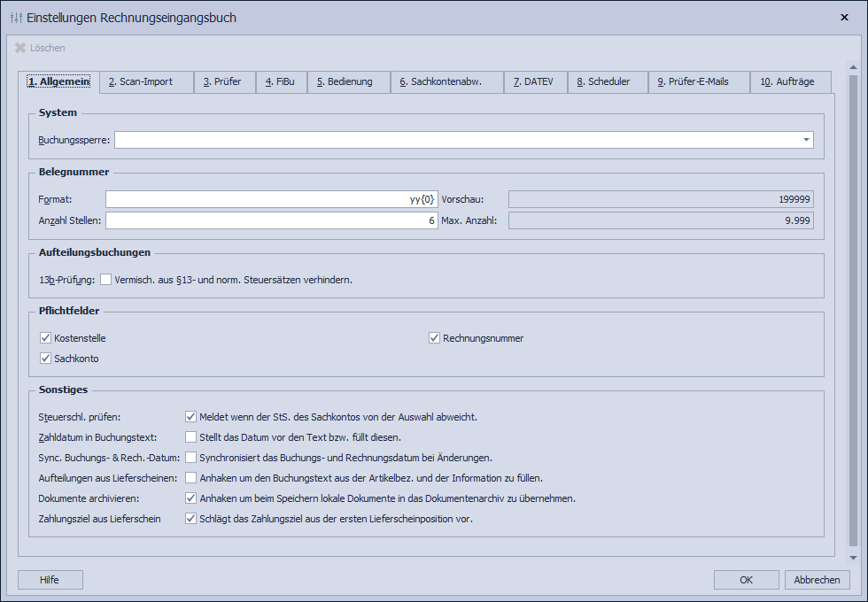Click scrollbar up arrow at right edge
868x602 pixels.
(x=854, y=66)
